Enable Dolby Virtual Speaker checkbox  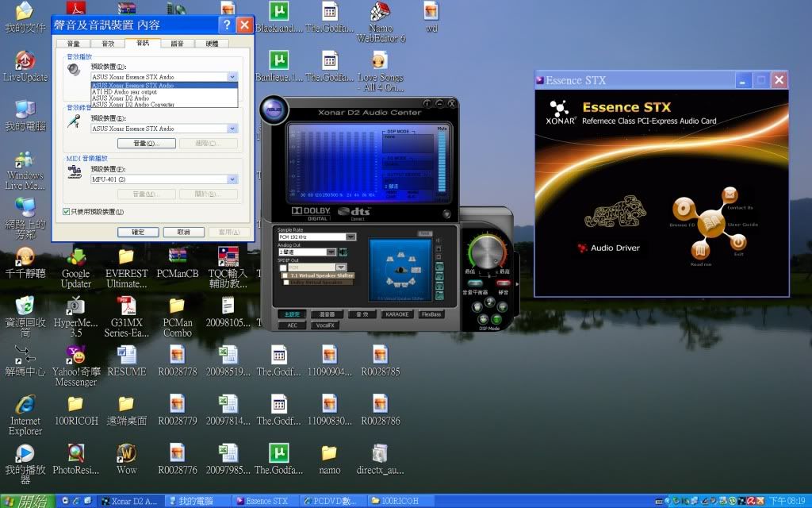pos(286,283)
